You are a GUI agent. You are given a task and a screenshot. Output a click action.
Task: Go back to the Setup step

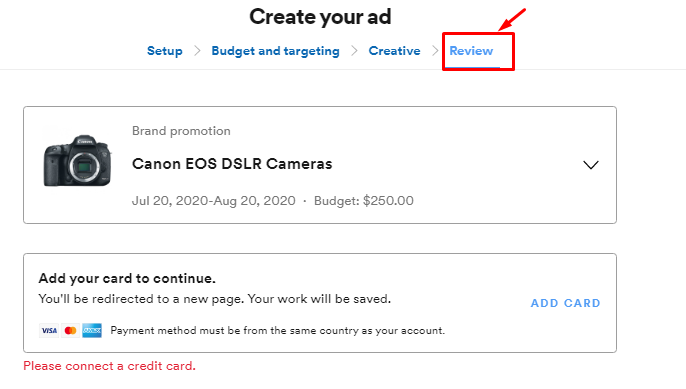[164, 51]
